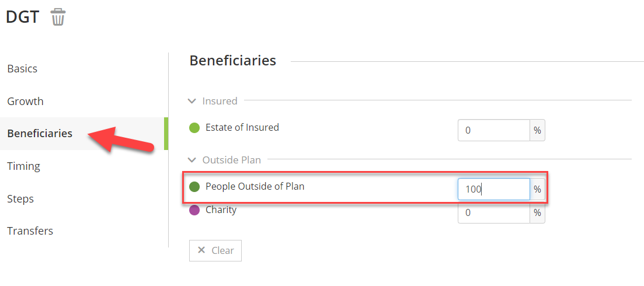This screenshot has width=644, height=286.
Task: Click the percent symbol beside Estate of Insured
Action: click(537, 131)
